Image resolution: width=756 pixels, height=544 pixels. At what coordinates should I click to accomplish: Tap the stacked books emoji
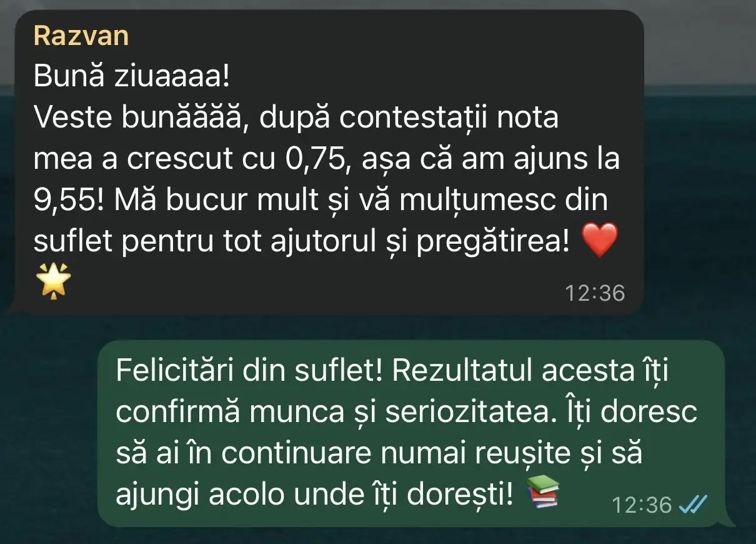point(543,492)
